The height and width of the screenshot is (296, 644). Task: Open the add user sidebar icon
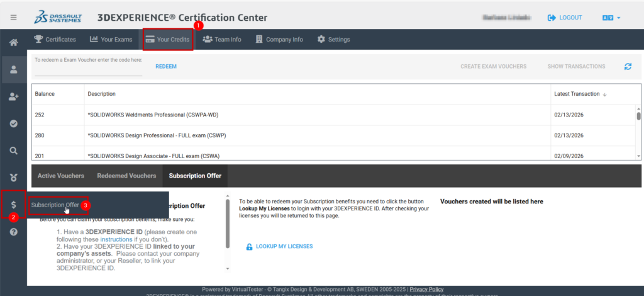pos(14,96)
